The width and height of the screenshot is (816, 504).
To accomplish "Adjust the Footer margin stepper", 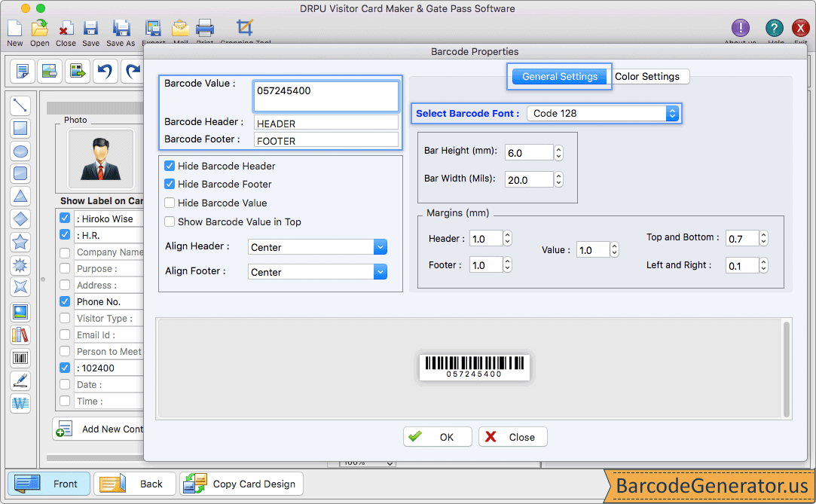I will click(x=507, y=264).
